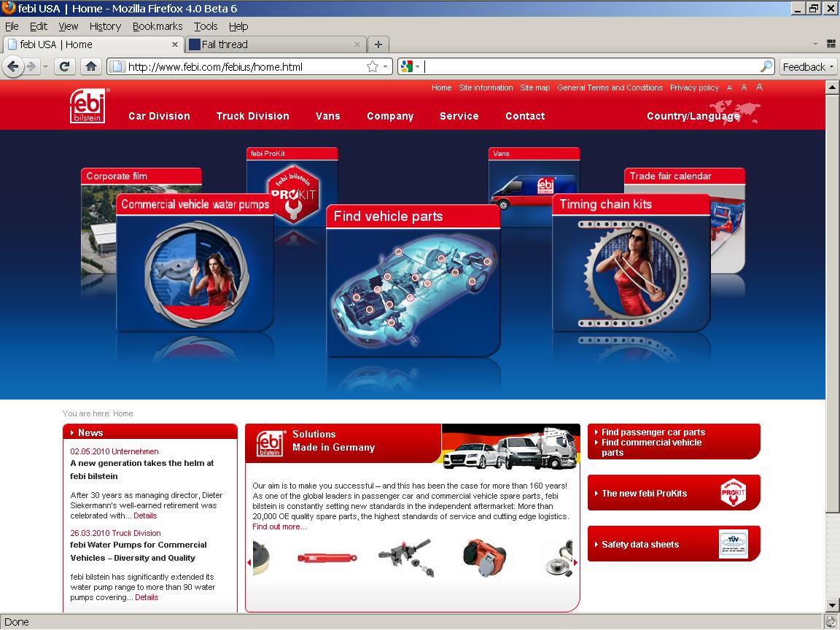Open a new tab with the plus button
840x630 pixels.
point(378,44)
